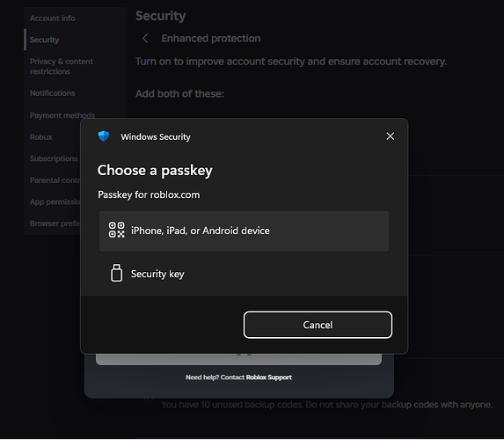Cancel the passkey selection
Viewport: 504px width, 440px height.
point(318,325)
